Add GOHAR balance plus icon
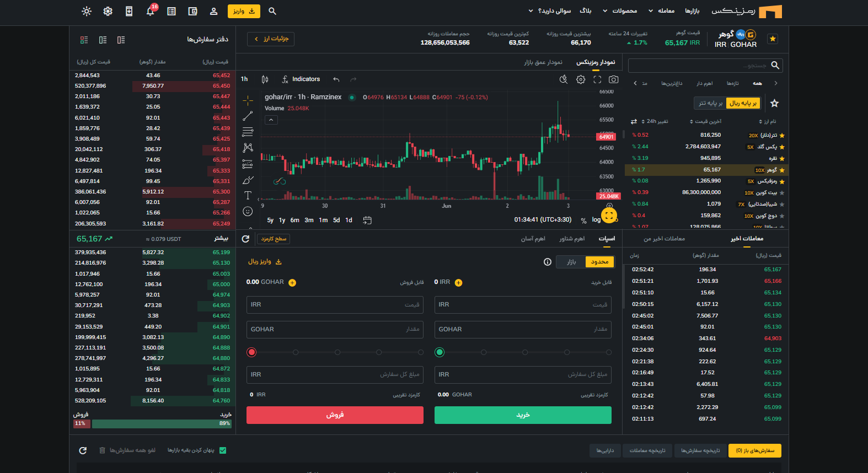868x473 pixels. pyautogui.click(x=292, y=283)
